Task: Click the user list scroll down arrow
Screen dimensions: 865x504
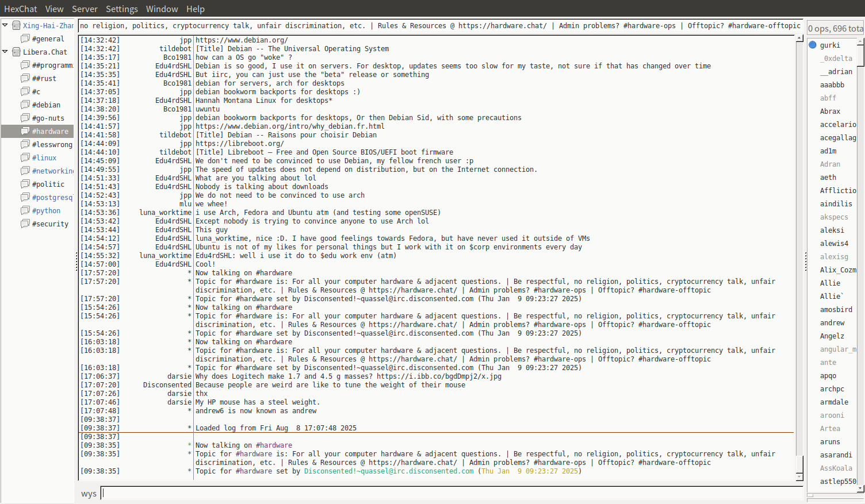Action: click(861, 488)
